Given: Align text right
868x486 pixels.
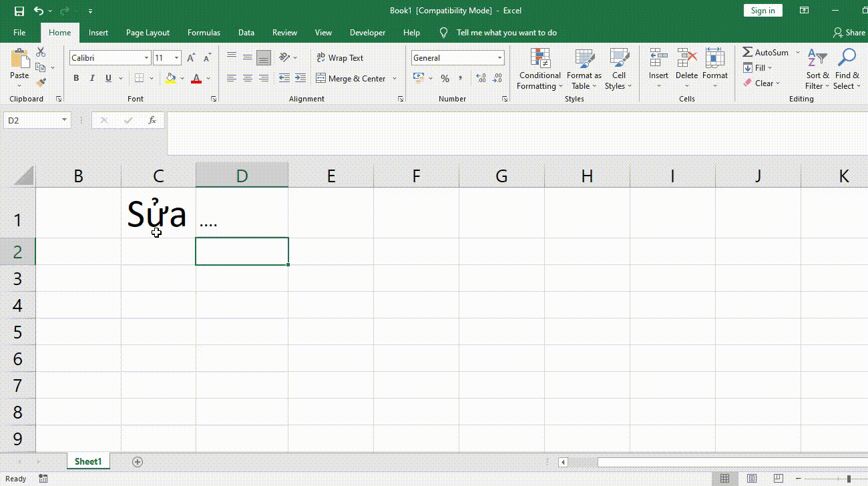Looking at the screenshot, I should [264, 78].
